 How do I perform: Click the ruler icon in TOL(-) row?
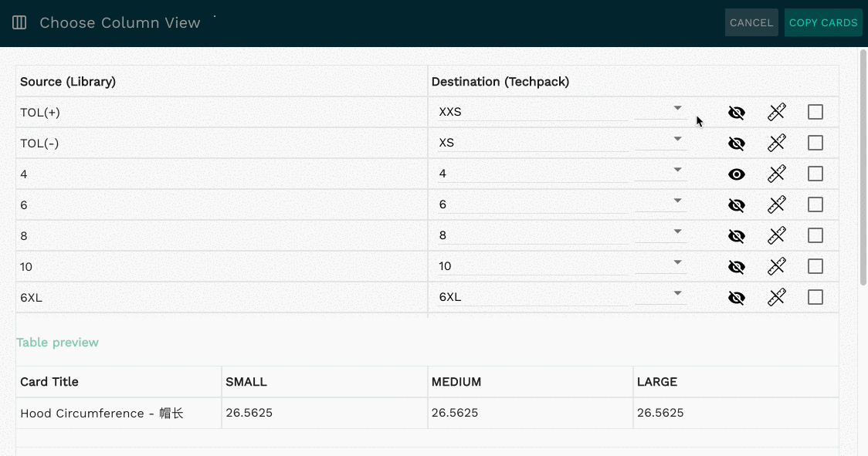coord(777,144)
